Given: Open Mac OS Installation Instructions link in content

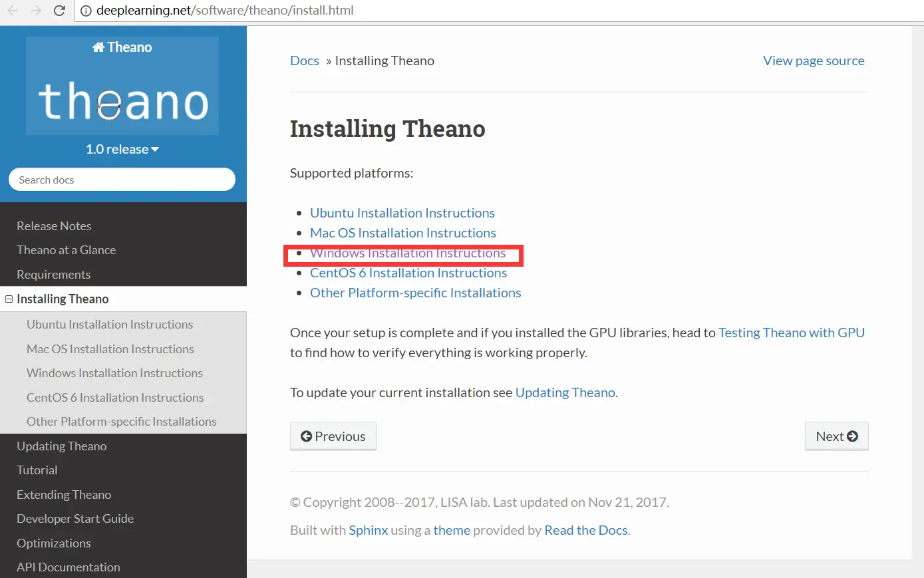Looking at the screenshot, I should point(403,233).
